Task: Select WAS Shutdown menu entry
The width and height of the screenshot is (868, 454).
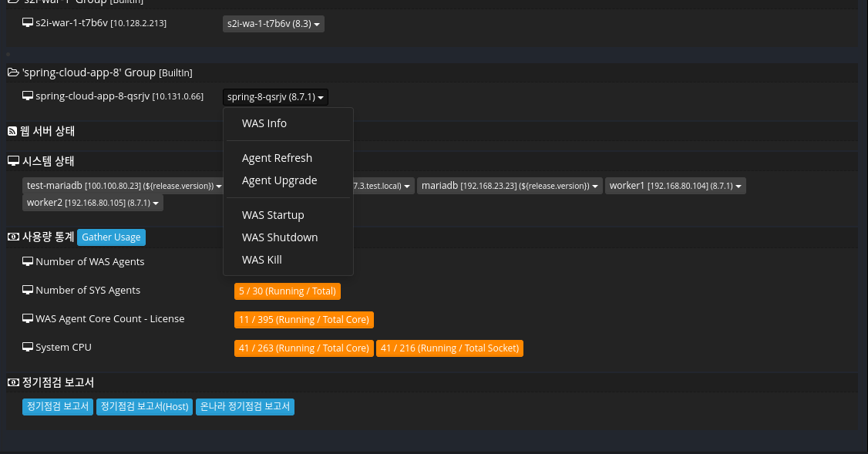Action: [280, 237]
